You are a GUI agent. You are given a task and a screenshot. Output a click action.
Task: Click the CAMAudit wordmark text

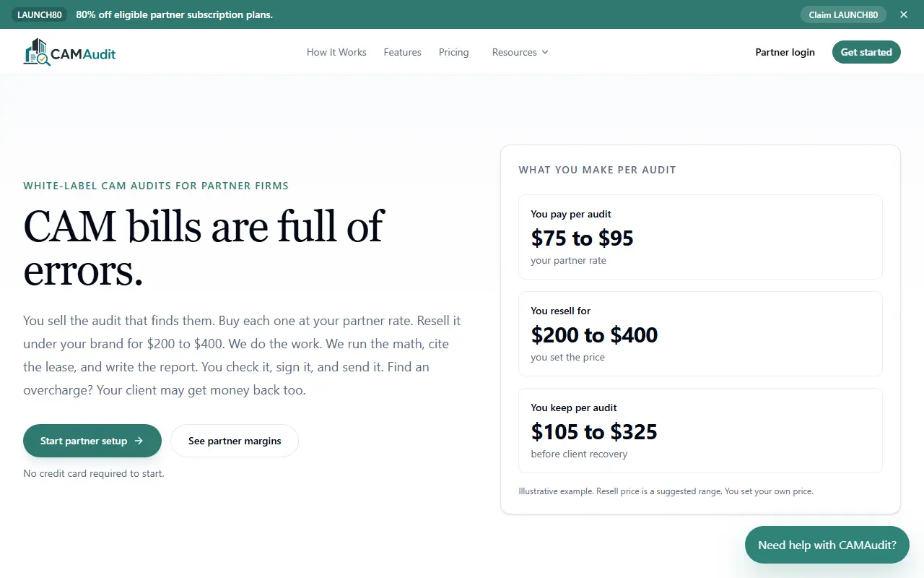point(83,53)
